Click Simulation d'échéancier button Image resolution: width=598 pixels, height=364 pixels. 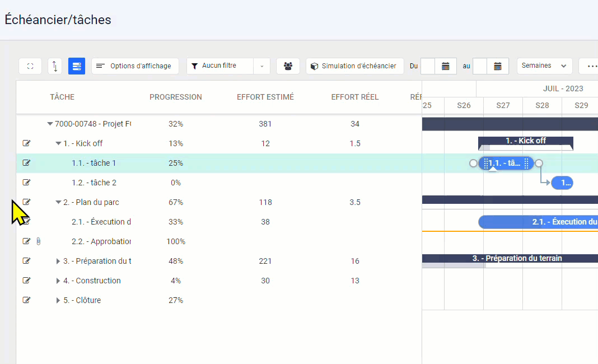(x=354, y=66)
